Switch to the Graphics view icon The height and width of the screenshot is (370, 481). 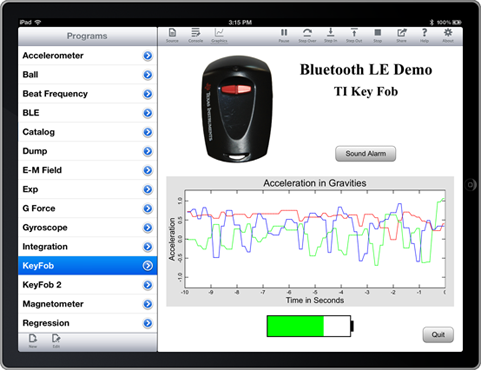click(219, 35)
